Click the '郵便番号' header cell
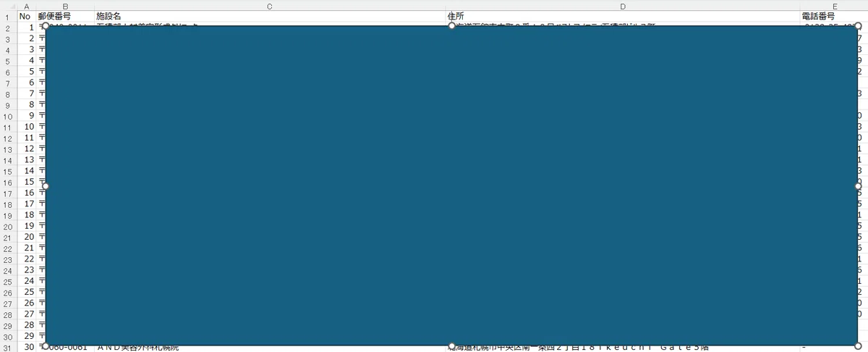This screenshot has height=352, width=868. pyautogui.click(x=66, y=16)
